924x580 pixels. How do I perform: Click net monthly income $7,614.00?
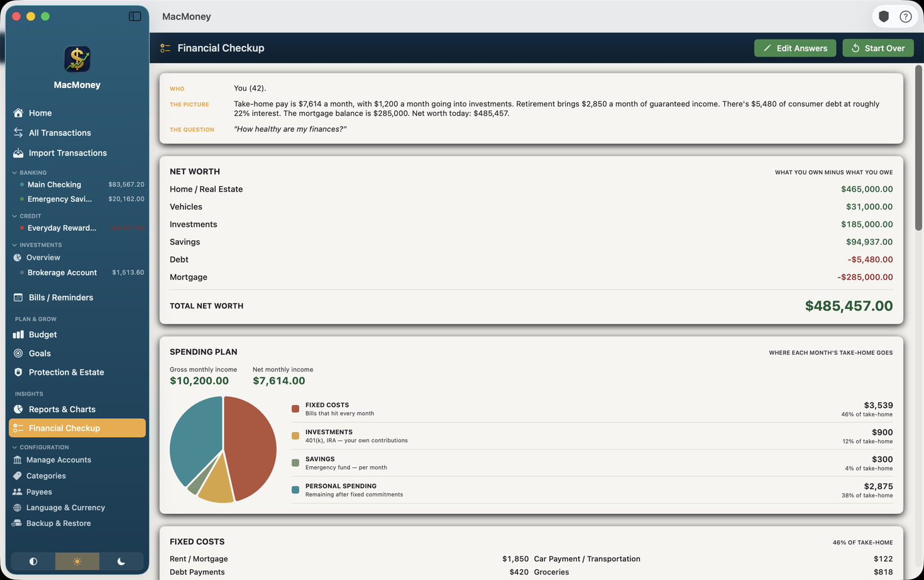click(279, 381)
